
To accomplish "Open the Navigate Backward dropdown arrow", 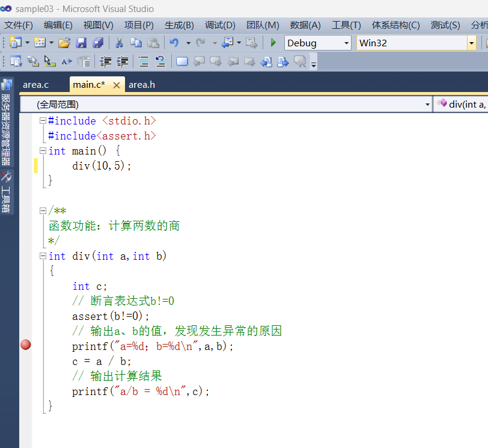I will point(239,43).
